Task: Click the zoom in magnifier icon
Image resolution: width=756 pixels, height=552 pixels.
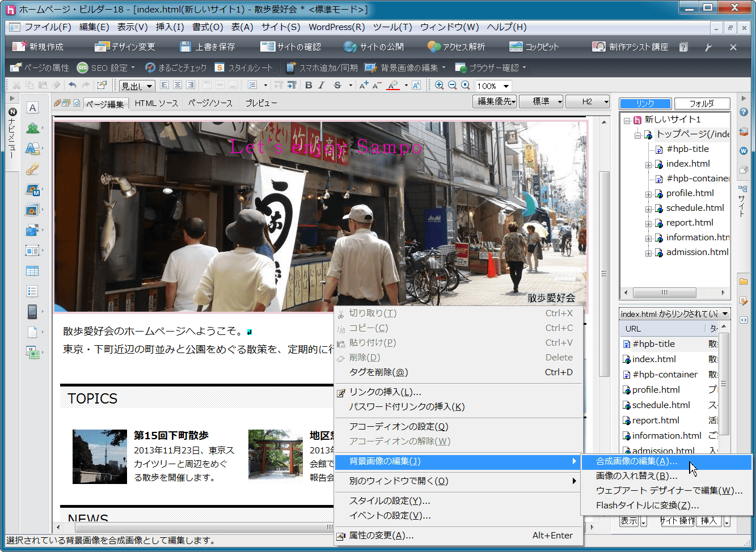Action: (x=440, y=85)
